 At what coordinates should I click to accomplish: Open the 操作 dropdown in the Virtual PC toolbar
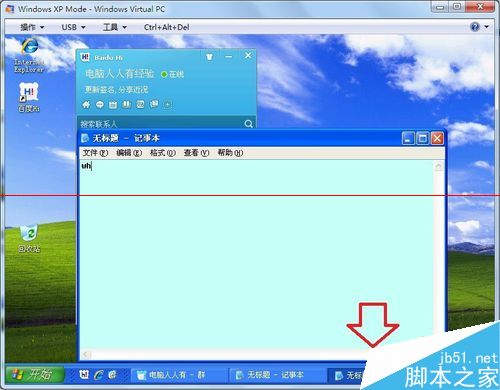click(x=32, y=27)
